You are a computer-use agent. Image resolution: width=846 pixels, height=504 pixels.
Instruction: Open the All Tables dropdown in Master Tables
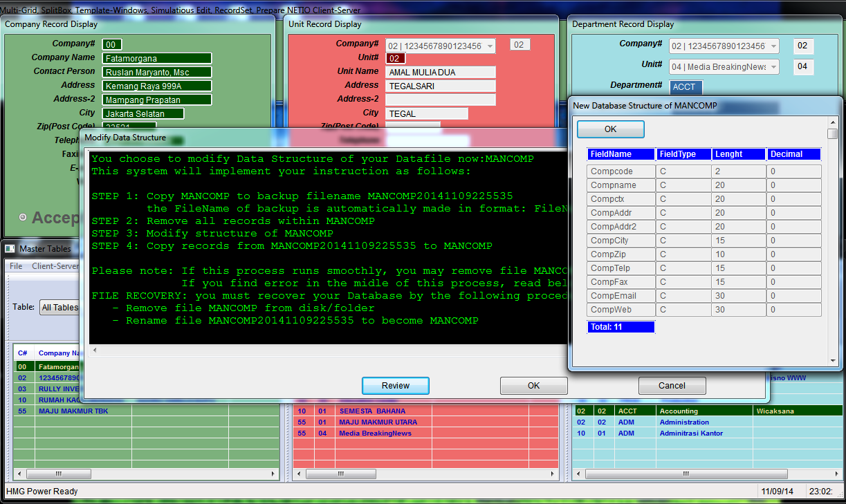pyautogui.click(x=59, y=307)
